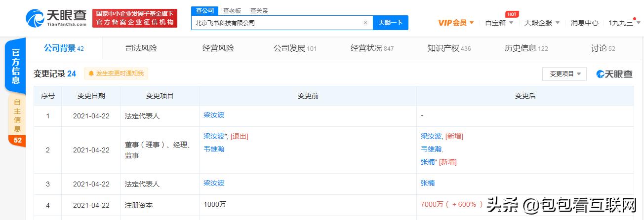This screenshot has width=644, height=220.
Task: Switch to the 公司背景 tab
Action: pos(64,48)
